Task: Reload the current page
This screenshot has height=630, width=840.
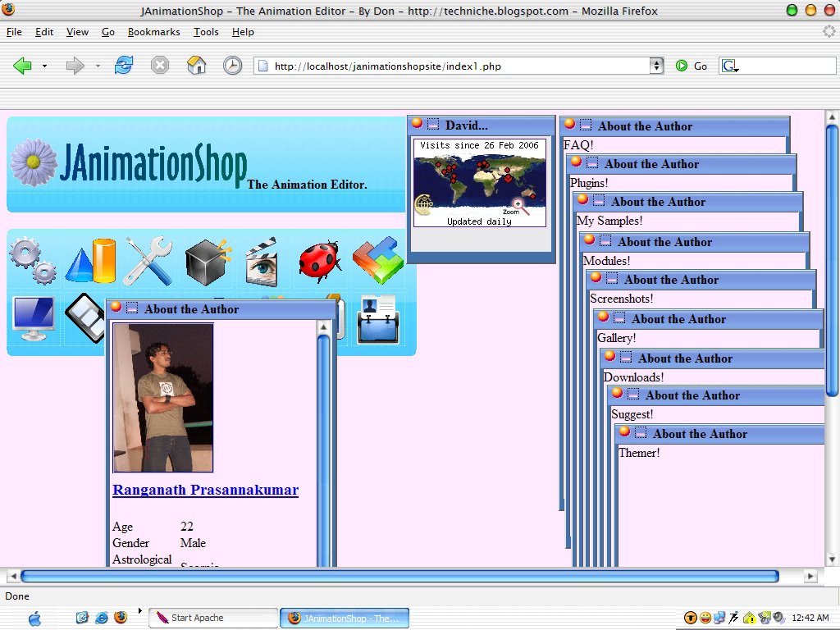Action: pos(124,66)
